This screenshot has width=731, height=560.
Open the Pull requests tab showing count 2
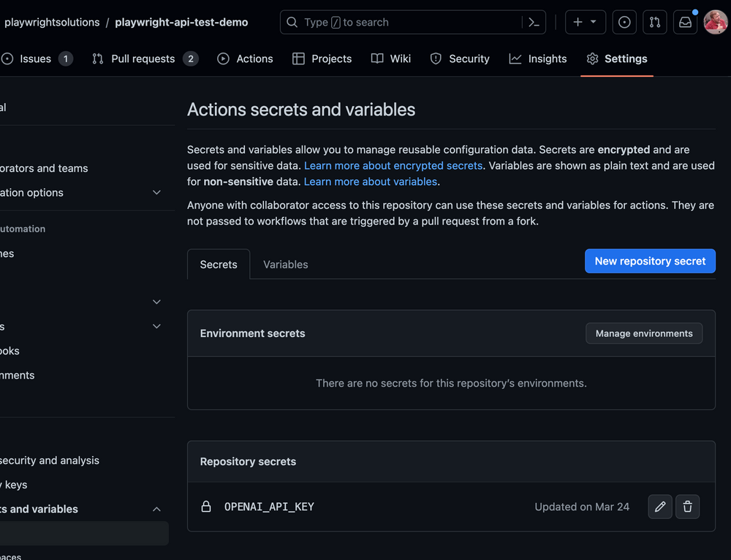click(x=144, y=58)
